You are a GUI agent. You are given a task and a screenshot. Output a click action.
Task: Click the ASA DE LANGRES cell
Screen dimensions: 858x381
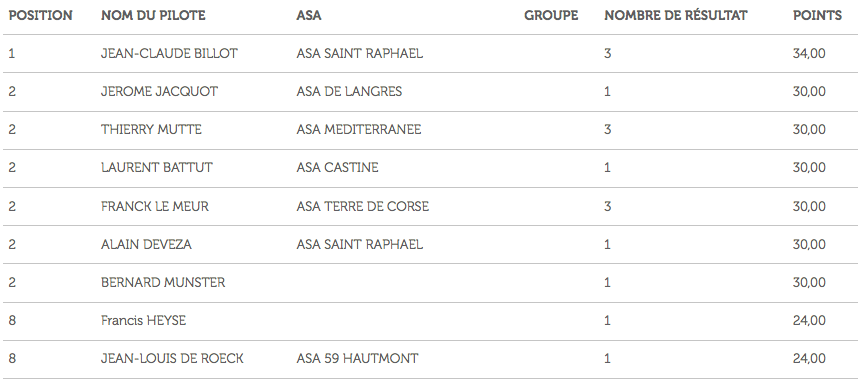click(349, 91)
